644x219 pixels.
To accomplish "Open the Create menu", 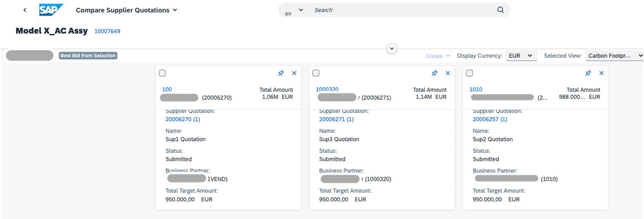I will point(438,56).
